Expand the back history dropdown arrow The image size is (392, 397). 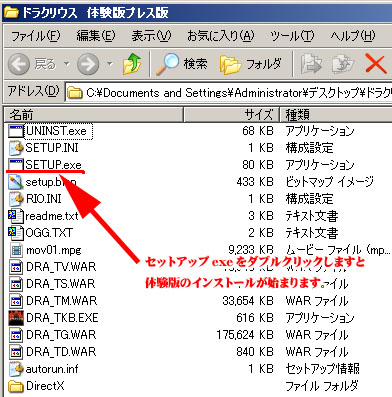(67, 63)
